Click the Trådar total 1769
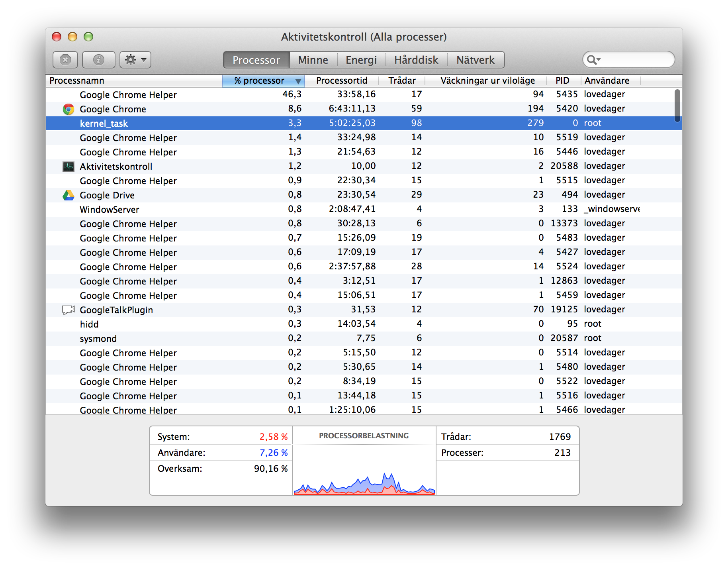The image size is (728, 569). tap(560, 437)
